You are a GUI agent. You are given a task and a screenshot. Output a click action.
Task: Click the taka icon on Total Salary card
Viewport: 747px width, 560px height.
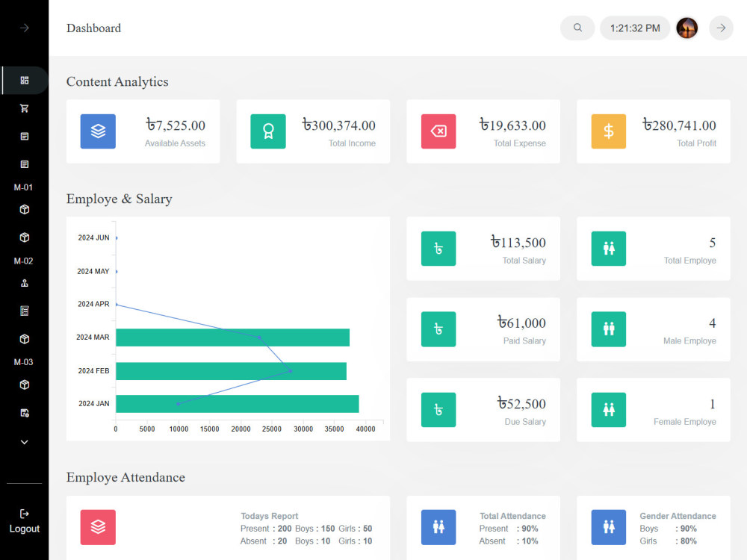(x=438, y=249)
